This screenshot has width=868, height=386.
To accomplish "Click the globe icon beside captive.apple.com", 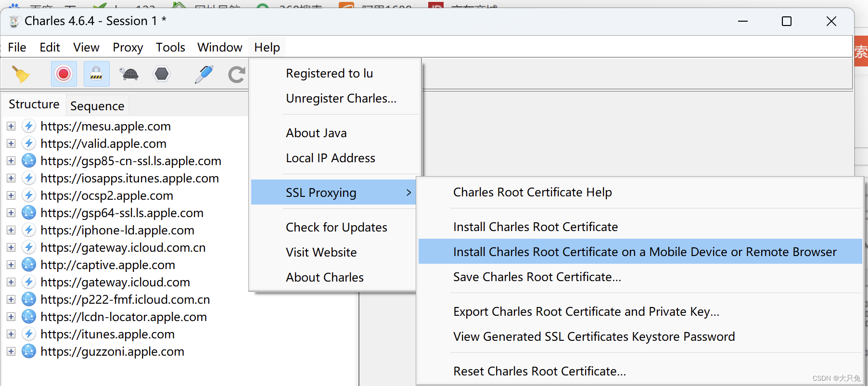I will point(29,265).
